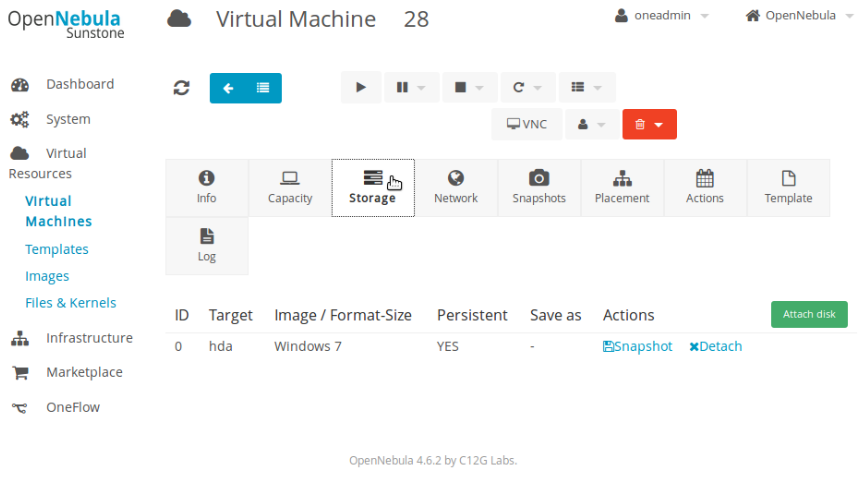Viewport: 868px width, 487px height.
Task: Open the red trash delete dropdown
Action: pyautogui.click(x=649, y=125)
